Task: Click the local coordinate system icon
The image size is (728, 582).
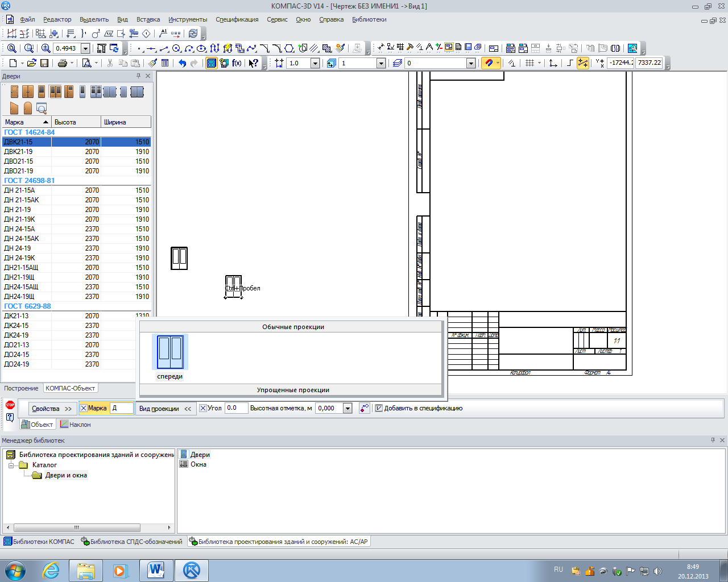Action: pos(553,63)
